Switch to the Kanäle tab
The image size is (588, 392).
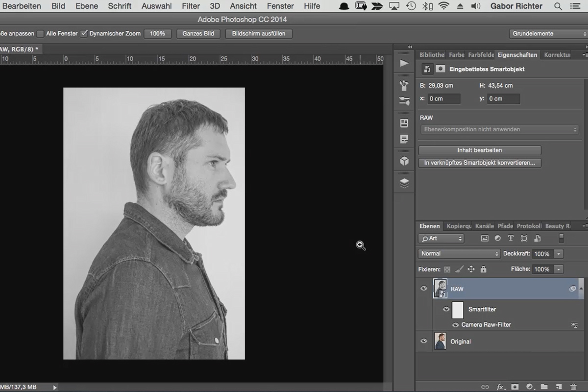pyautogui.click(x=485, y=226)
